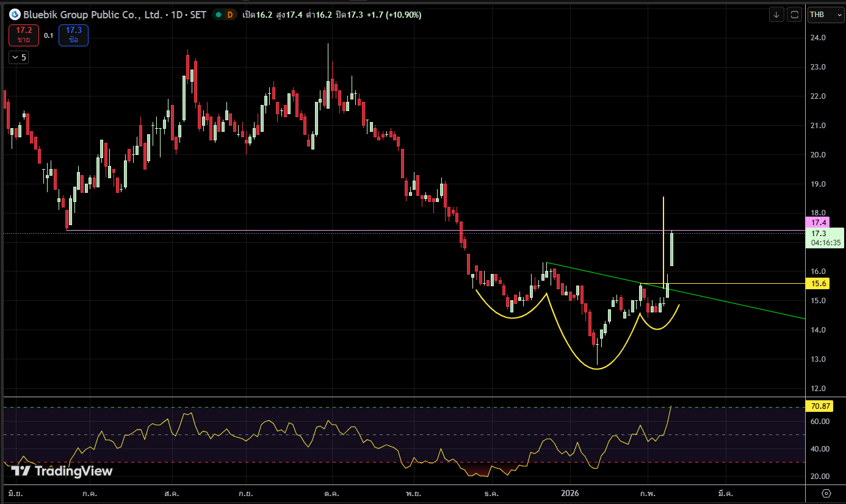
Task: Click the down arrow button above the chart
Action: coord(776,15)
